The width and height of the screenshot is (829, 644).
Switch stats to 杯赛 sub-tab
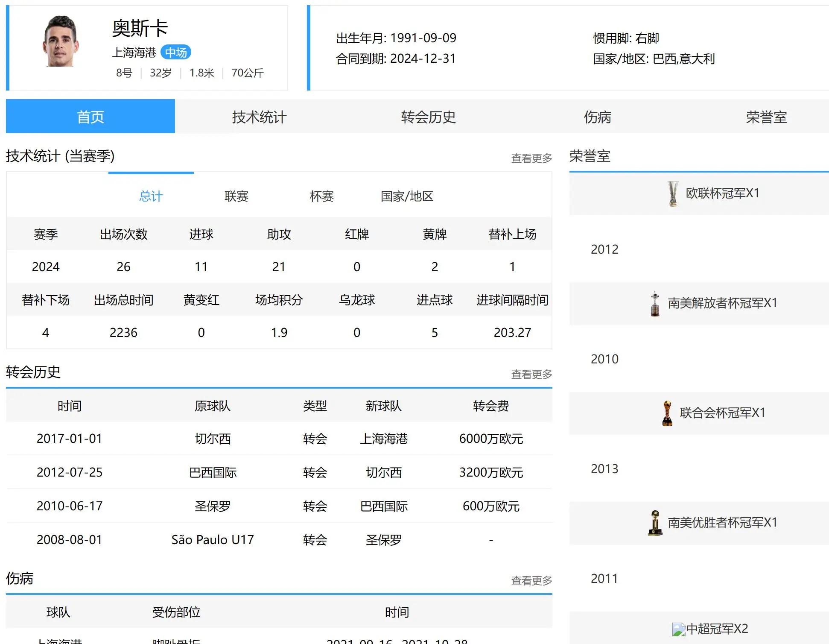321,196
